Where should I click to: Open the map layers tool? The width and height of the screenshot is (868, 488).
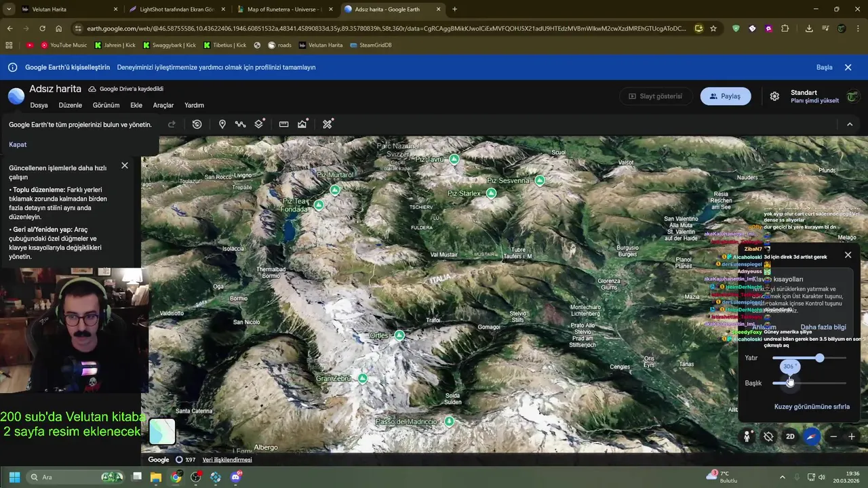tap(259, 124)
